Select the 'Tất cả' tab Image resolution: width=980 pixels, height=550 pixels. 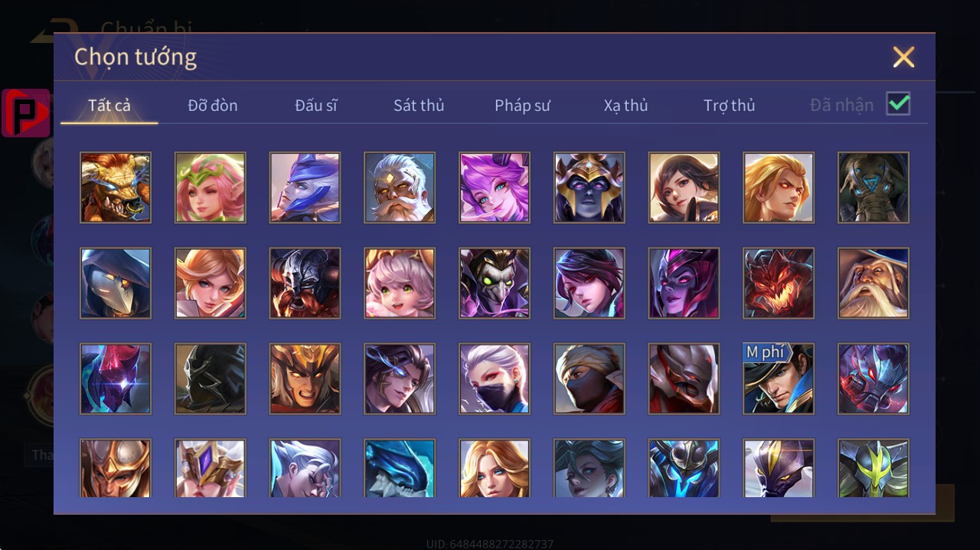pos(109,106)
